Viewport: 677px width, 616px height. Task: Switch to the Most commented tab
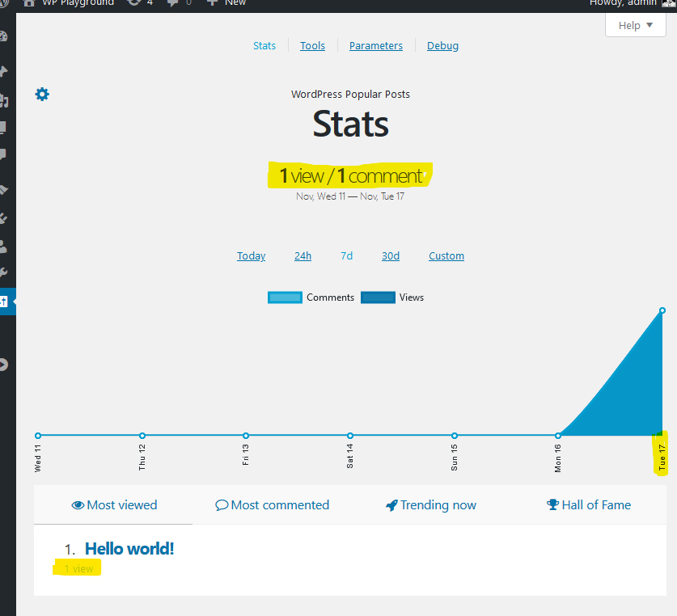click(x=272, y=504)
